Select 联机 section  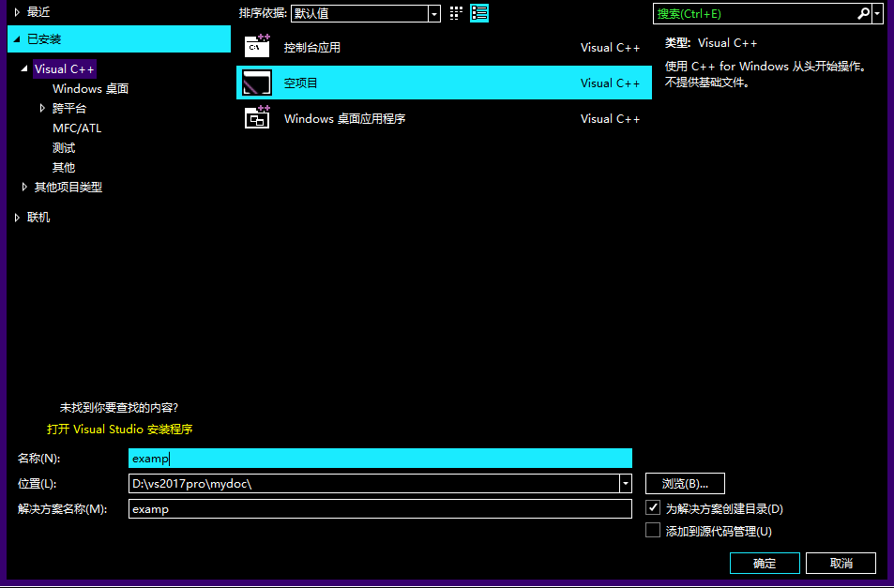pos(38,218)
